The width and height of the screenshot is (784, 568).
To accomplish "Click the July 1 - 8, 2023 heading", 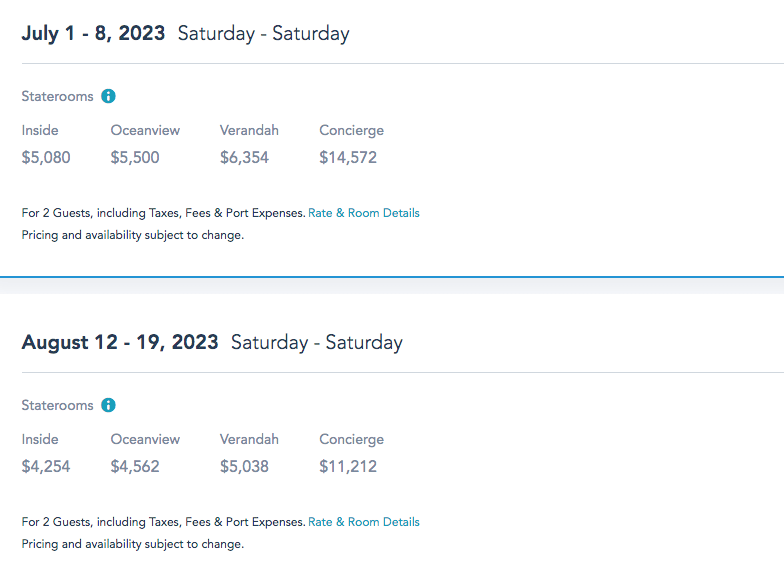I will pyautogui.click(x=94, y=33).
